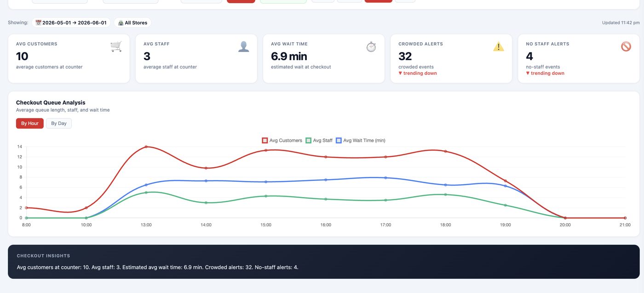Image resolution: width=644 pixels, height=293 pixels.
Task: Click the 21:00 x-axis label
Action: click(625, 225)
